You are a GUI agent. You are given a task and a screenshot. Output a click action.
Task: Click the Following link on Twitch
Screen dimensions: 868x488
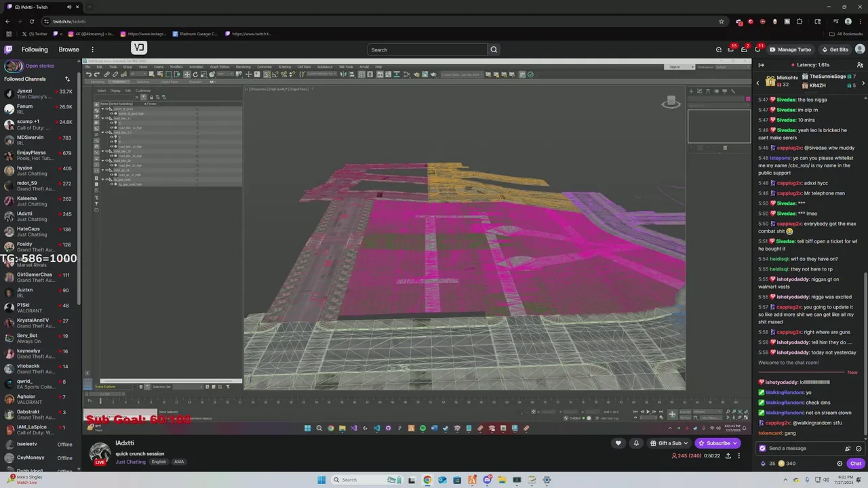tap(35, 49)
